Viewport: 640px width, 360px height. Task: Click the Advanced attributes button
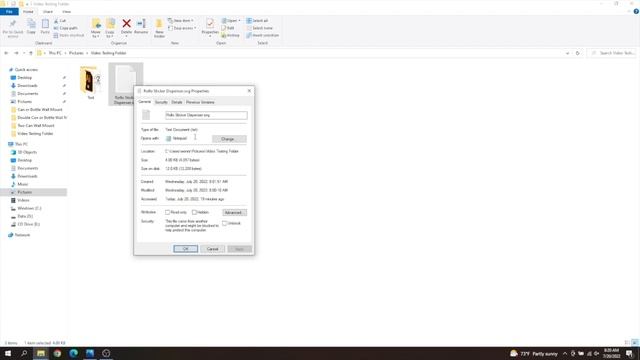pos(234,213)
